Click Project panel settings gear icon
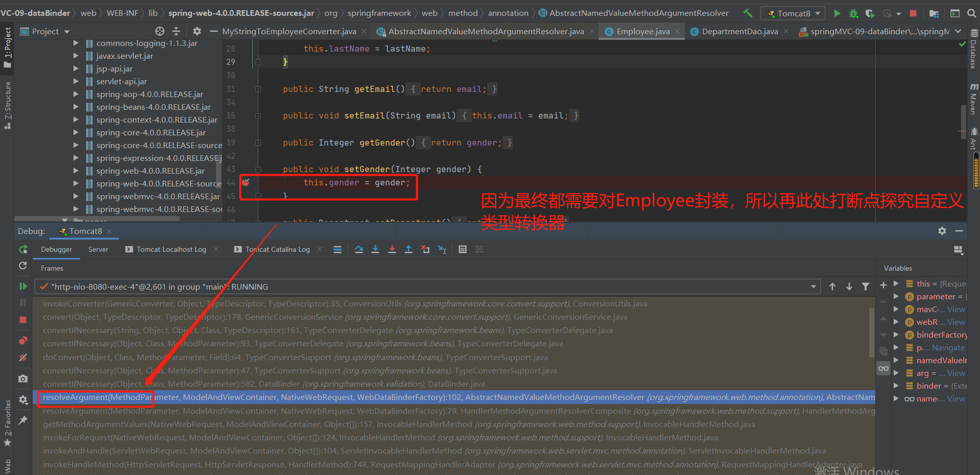Image resolution: width=980 pixels, height=475 pixels. point(197,31)
